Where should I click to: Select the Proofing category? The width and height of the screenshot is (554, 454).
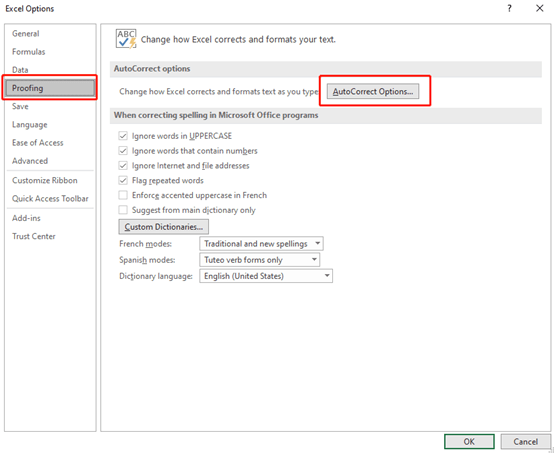50,88
